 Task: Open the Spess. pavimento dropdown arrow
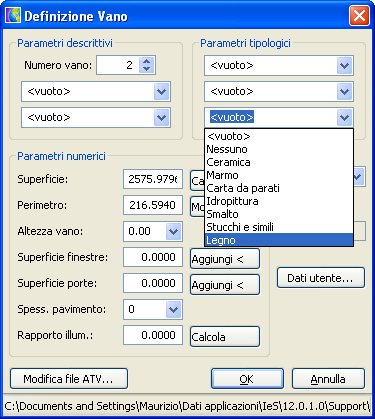tap(173, 309)
